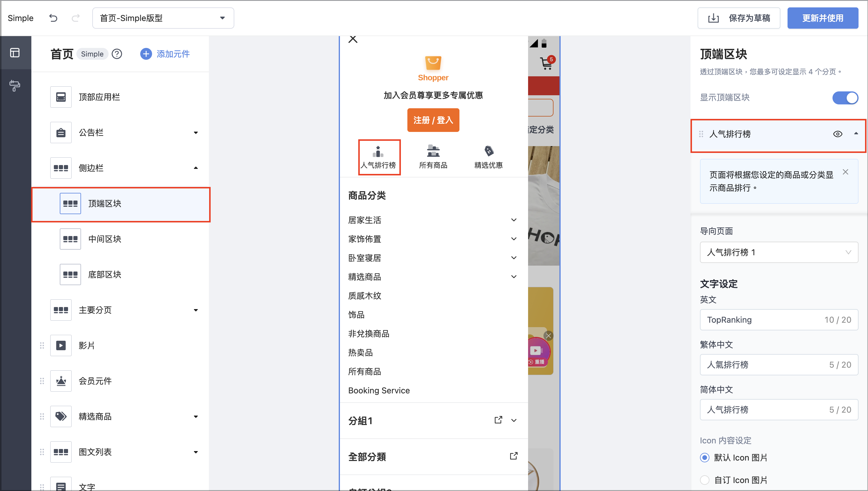Dismiss the info tip about 商品排行
Screen dimensions: 868x491
click(x=846, y=172)
